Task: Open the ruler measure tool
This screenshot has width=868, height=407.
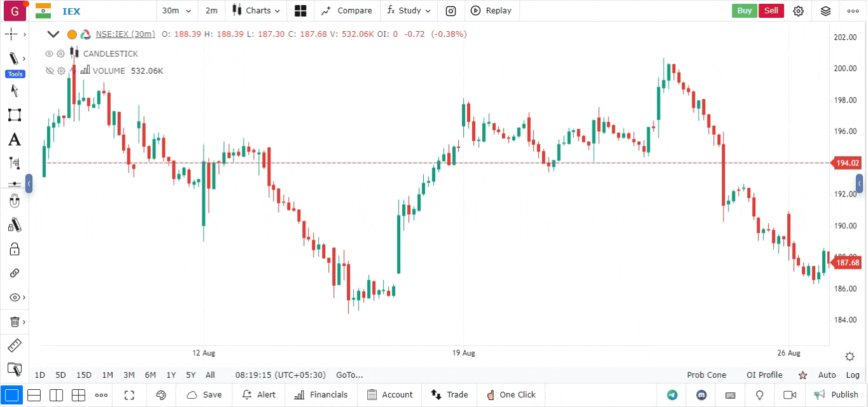Action: 14,346
